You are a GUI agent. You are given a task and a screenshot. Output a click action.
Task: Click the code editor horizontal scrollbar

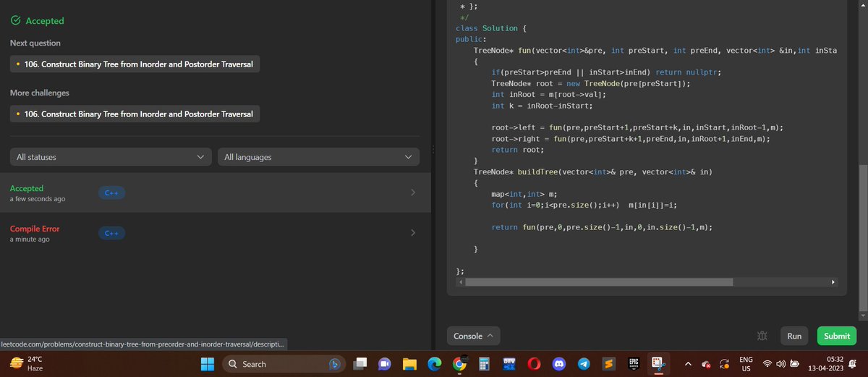(x=599, y=281)
